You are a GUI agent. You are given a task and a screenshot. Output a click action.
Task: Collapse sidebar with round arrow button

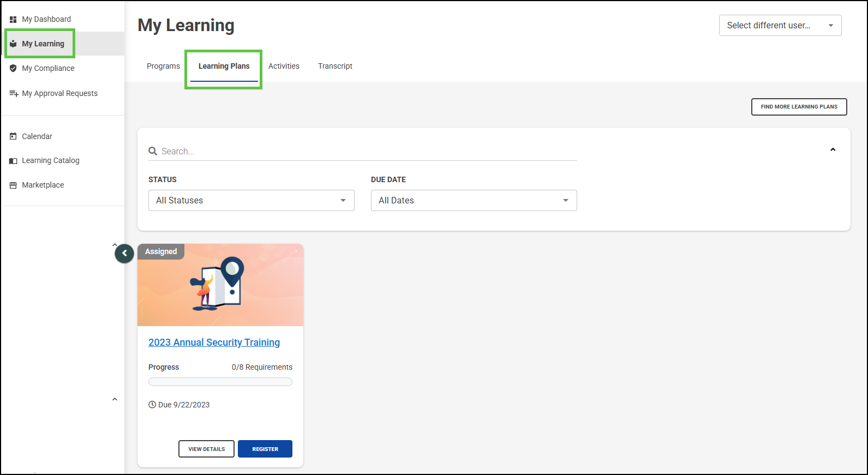tap(124, 253)
